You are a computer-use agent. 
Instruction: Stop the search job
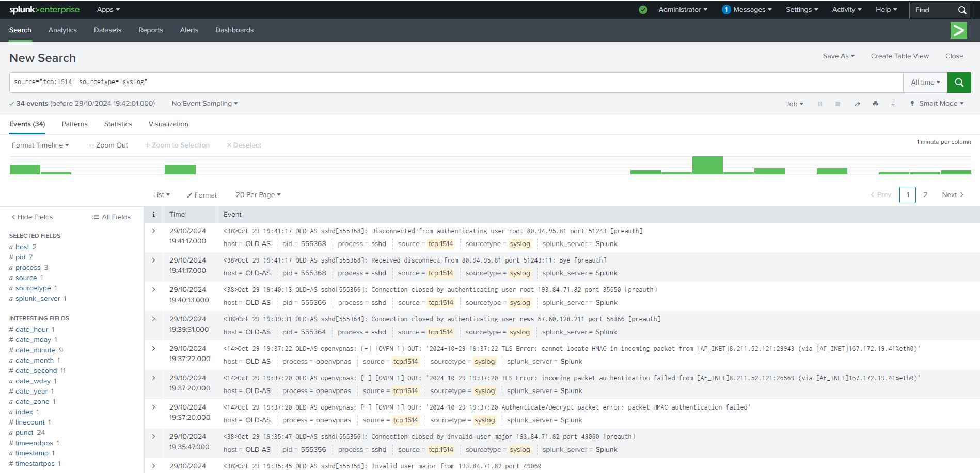[x=837, y=104]
